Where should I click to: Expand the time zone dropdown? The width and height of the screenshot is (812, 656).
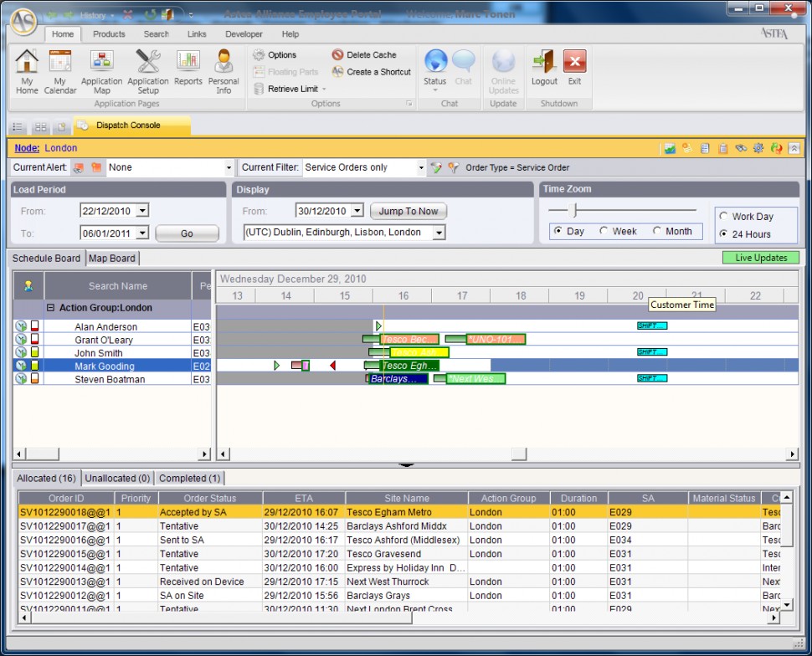coord(439,233)
